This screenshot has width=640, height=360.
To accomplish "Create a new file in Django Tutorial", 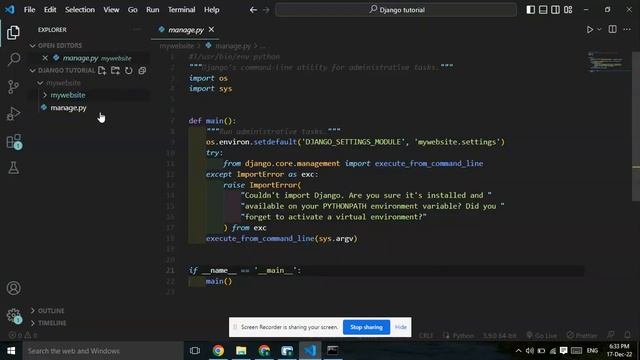I will coord(102,71).
